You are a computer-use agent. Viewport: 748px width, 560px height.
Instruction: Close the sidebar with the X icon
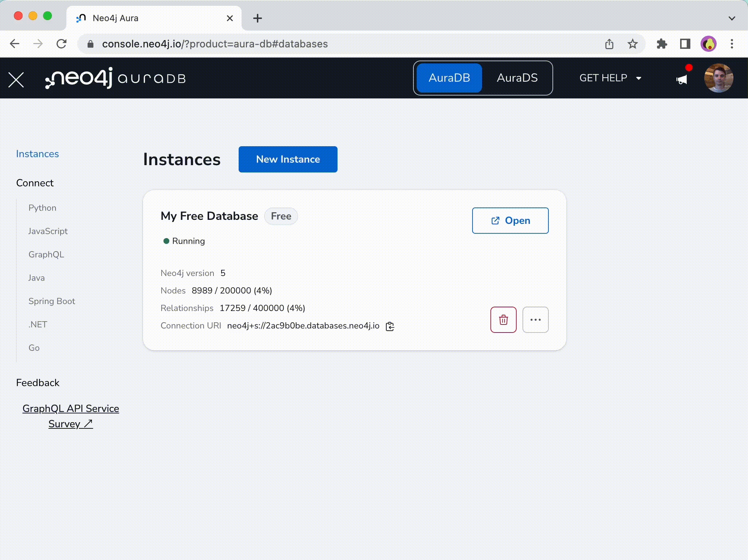pyautogui.click(x=16, y=79)
